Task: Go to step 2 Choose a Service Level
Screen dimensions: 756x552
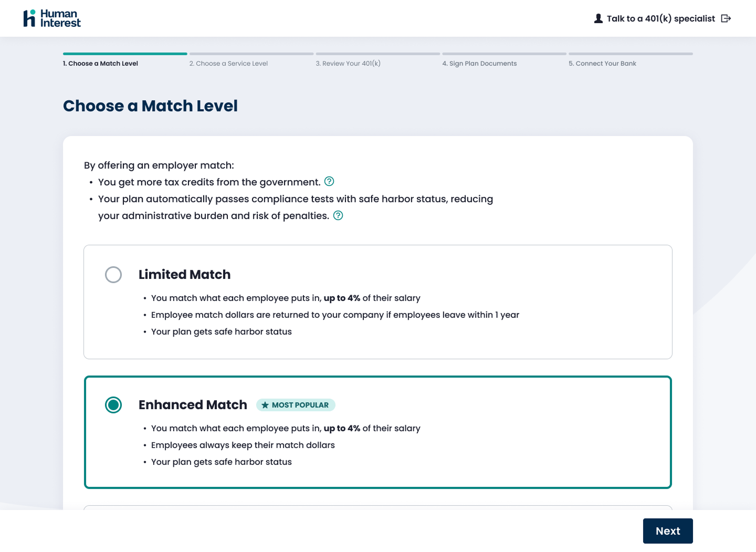Action: click(x=228, y=64)
